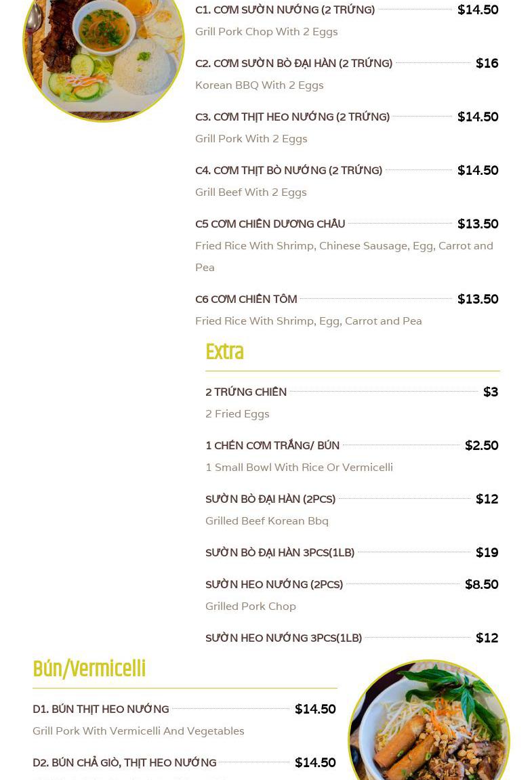Click the Extra section heading
This screenshot has height=780, width=532.
click(224, 352)
